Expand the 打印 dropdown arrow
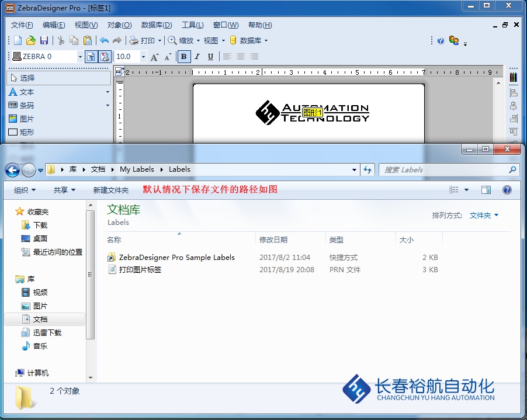 (x=160, y=41)
